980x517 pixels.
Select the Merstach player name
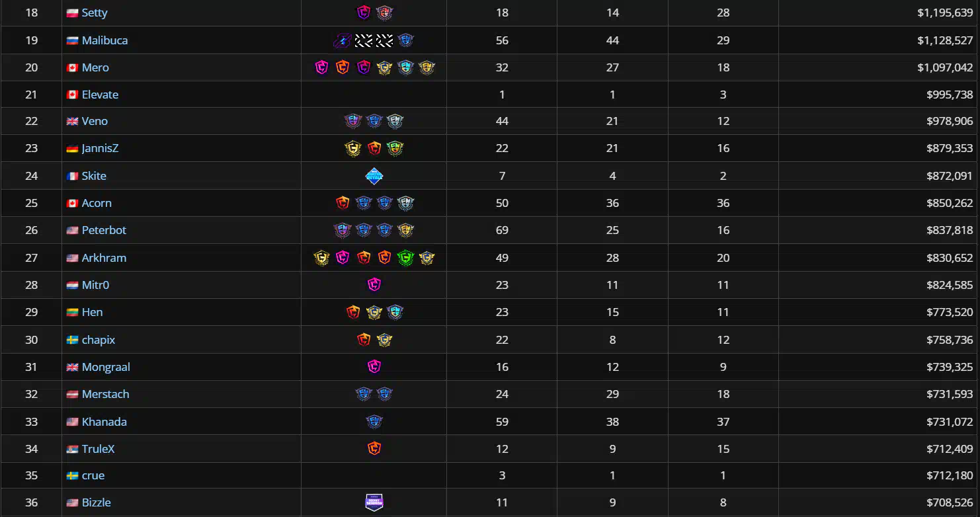106,394
